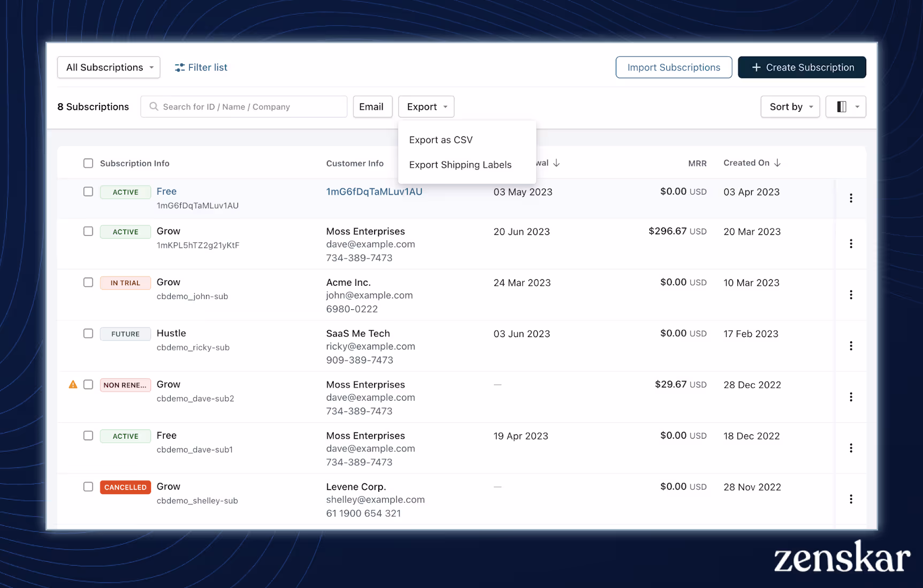
Task: Check the 1mKPL5hTZ2g21yKtF subscription checkbox
Action: click(88, 231)
